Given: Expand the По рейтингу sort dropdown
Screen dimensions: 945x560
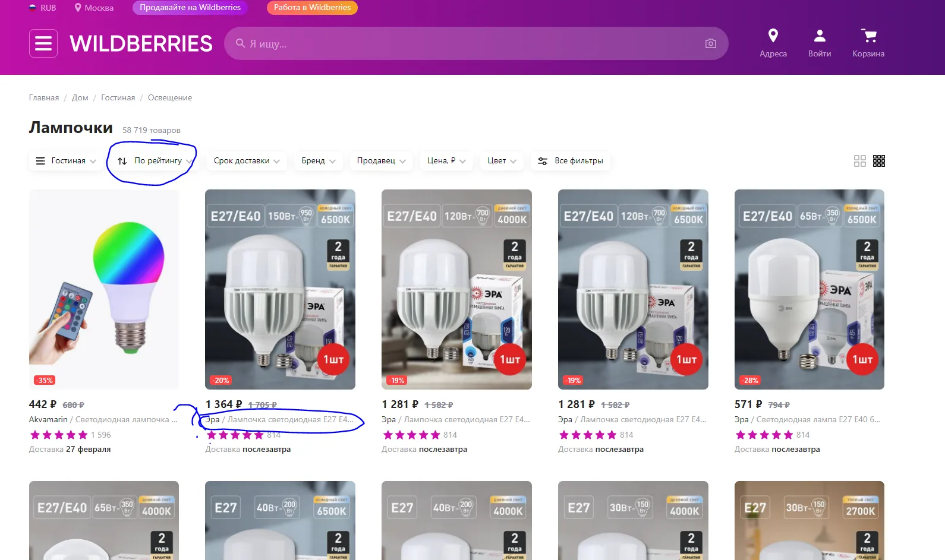Looking at the screenshot, I should [x=155, y=161].
